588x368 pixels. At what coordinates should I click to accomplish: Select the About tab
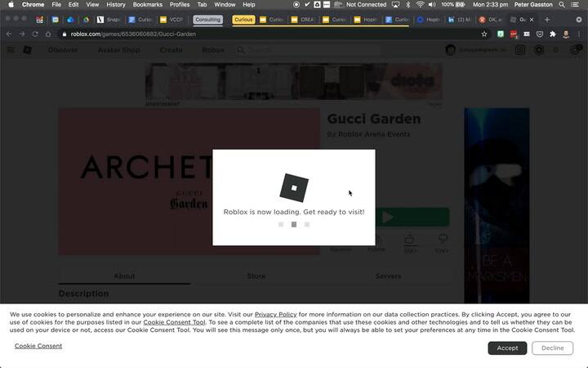tap(124, 276)
